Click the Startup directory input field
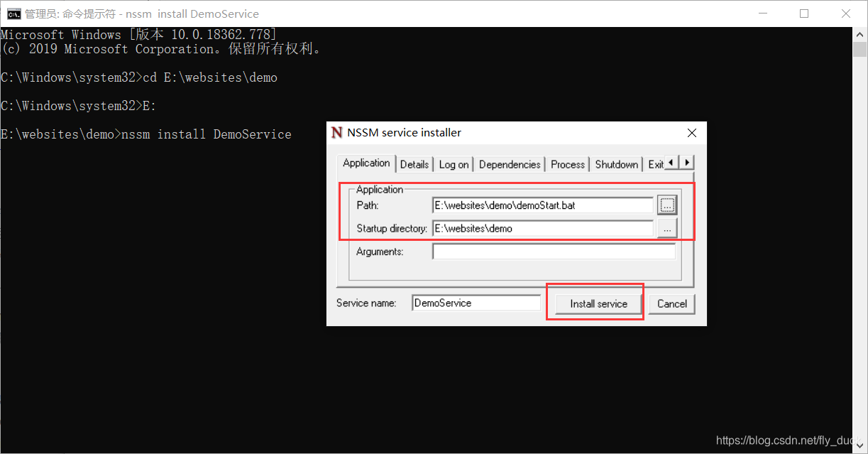 [x=543, y=228]
